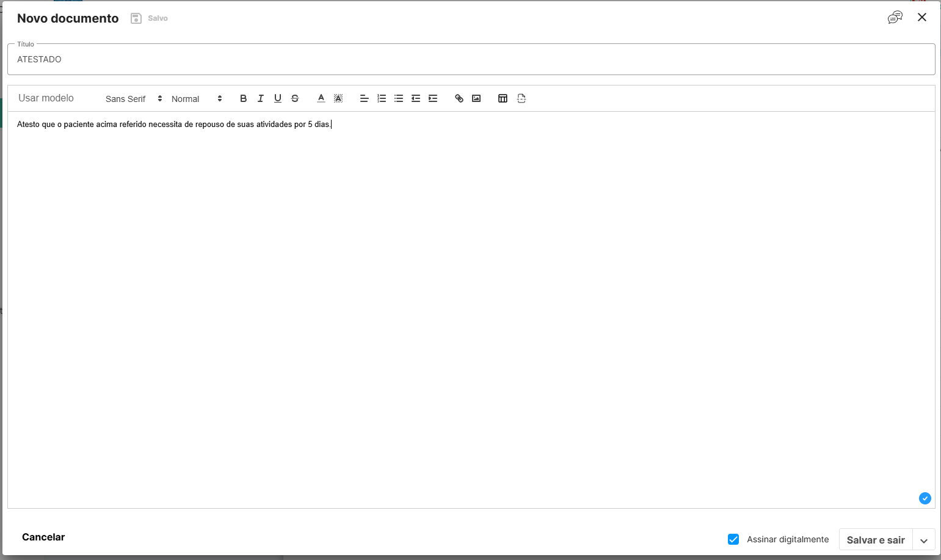This screenshot has width=941, height=560.
Task: Click Cancelar to discard document
Action: click(x=43, y=537)
